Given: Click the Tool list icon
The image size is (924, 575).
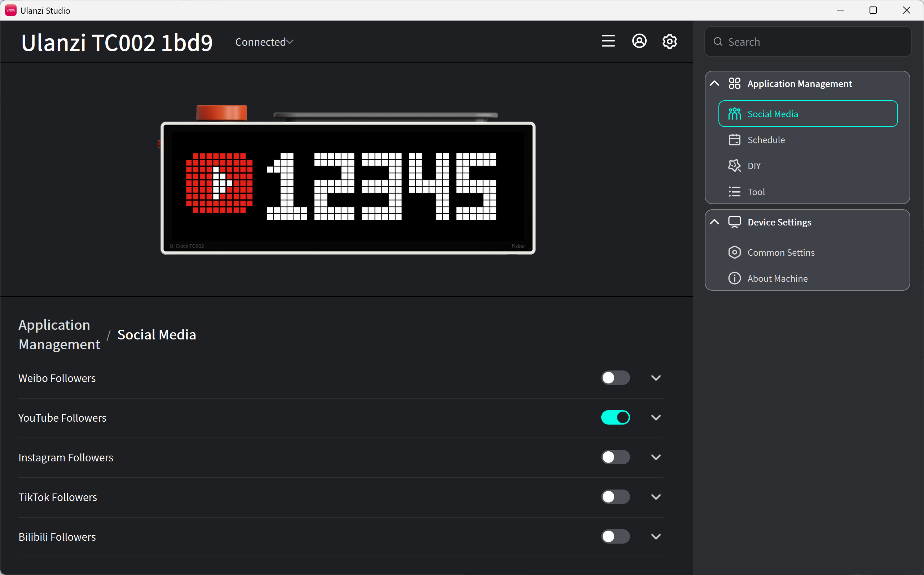Looking at the screenshot, I should coord(734,192).
